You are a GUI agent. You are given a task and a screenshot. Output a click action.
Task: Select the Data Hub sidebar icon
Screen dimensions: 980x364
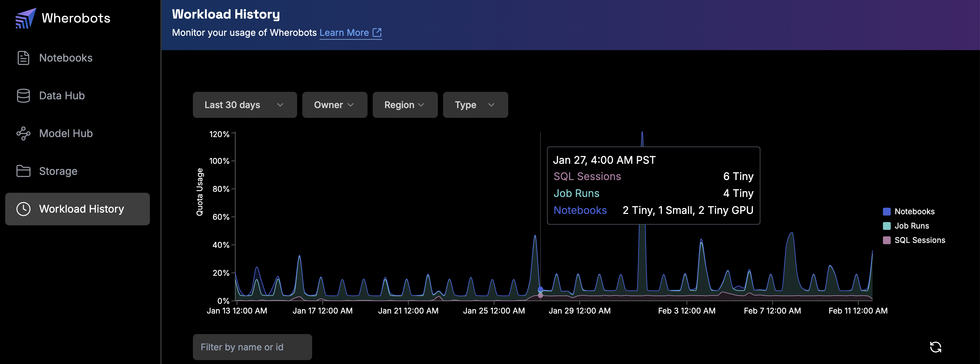pyautogui.click(x=23, y=95)
